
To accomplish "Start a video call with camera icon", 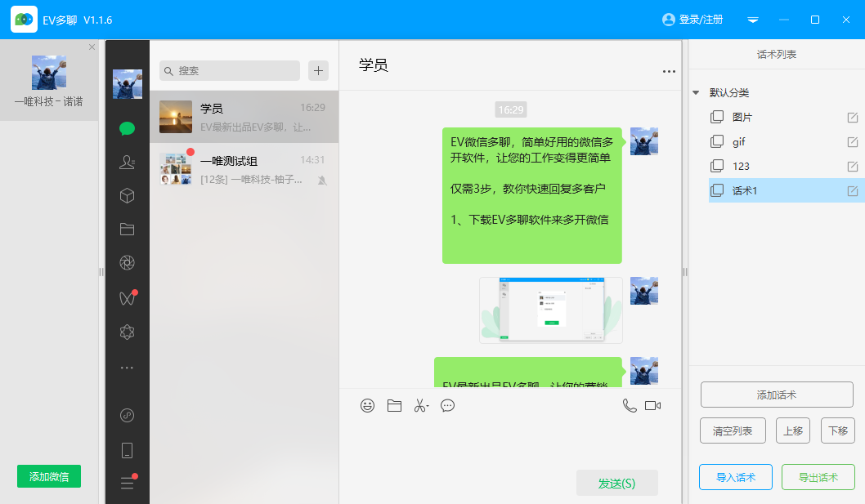I will [652, 405].
